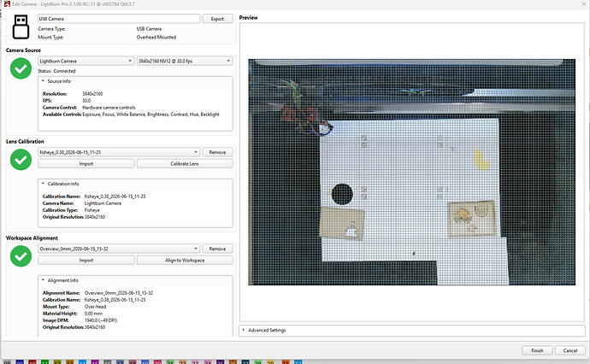Open the Lightburn Camera source dropdown
This screenshot has height=364, width=590.
pos(86,61)
